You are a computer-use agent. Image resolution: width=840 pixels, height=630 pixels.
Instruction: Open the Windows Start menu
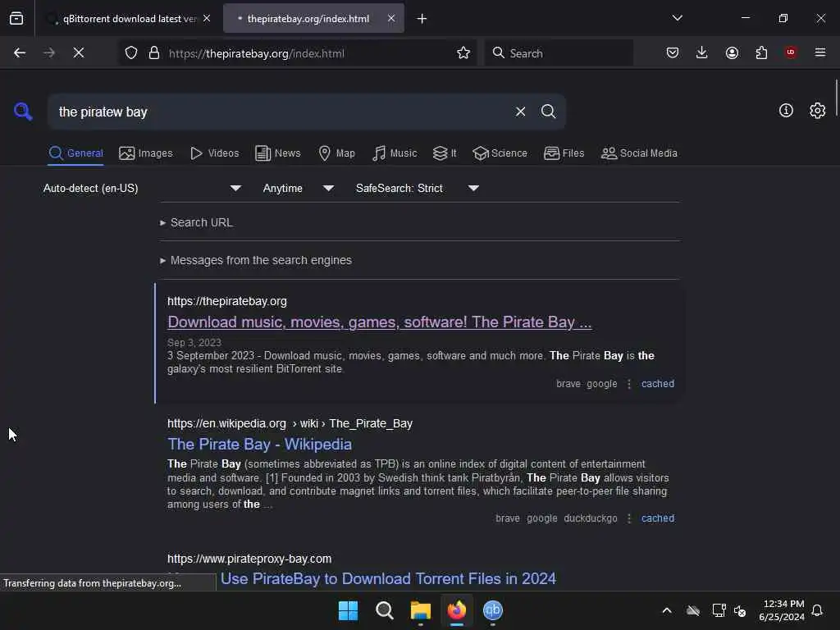tap(348, 610)
